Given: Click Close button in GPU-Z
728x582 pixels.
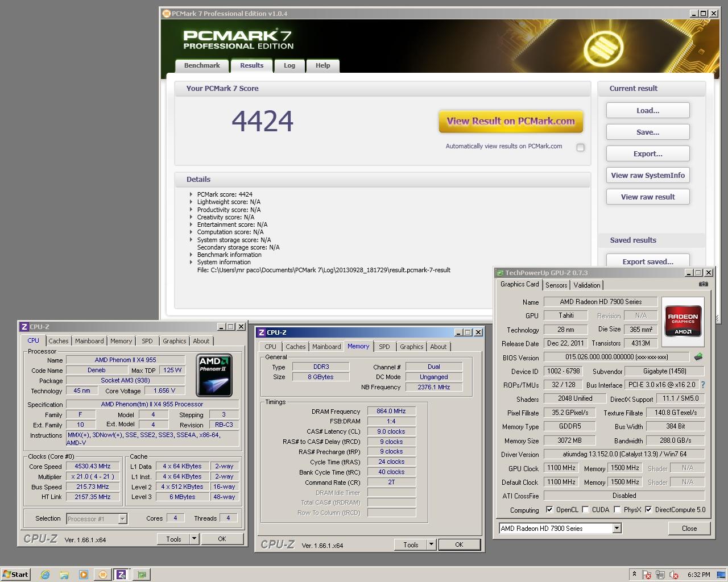Looking at the screenshot, I should [689, 528].
